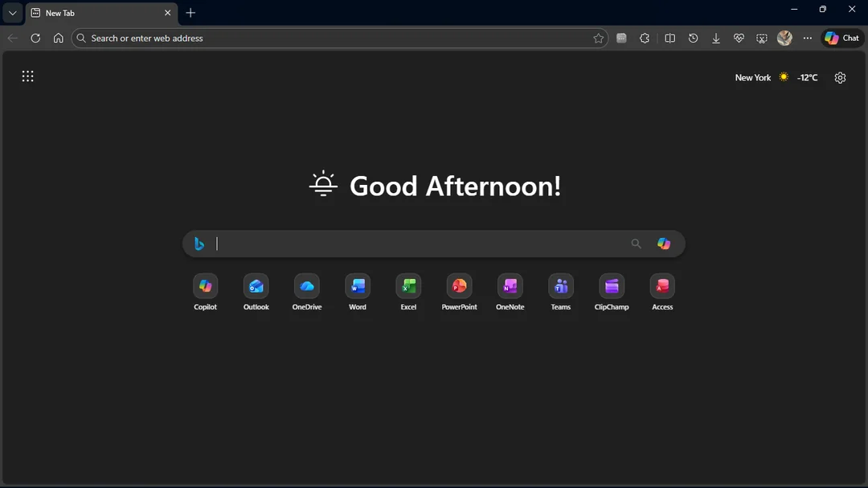Launch Teams from the quick links
This screenshot has width=868, height=488.
[561, 286]
